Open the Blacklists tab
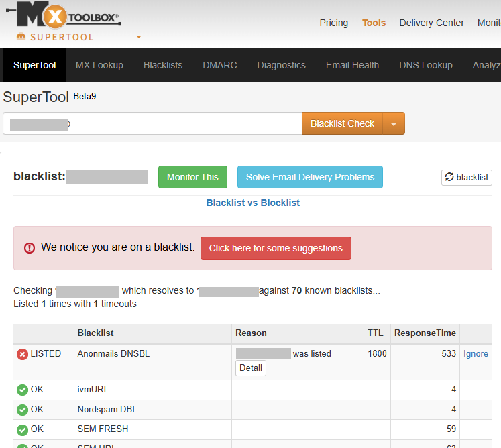Viewport: 501px width, 448px height. [163, 65]
